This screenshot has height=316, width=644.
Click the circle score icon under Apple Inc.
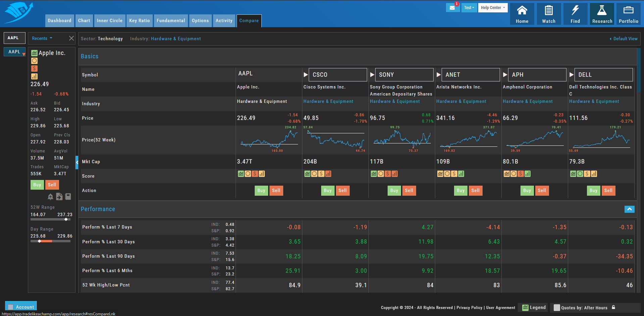point(34,61)
